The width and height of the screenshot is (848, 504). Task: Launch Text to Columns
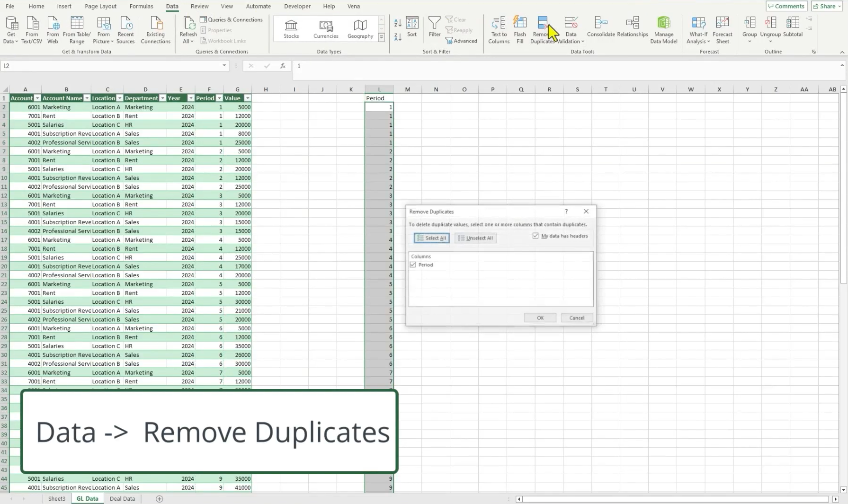tap(498, 29)
